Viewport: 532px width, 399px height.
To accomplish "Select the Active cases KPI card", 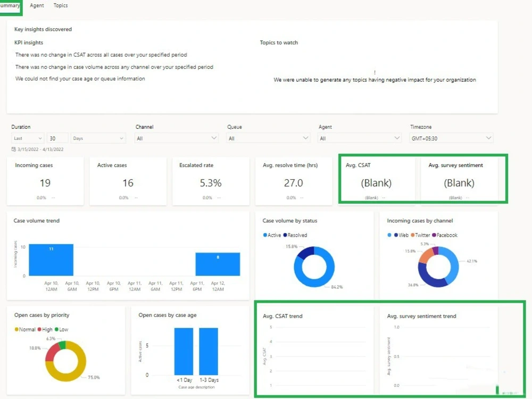I will point(128,181).
